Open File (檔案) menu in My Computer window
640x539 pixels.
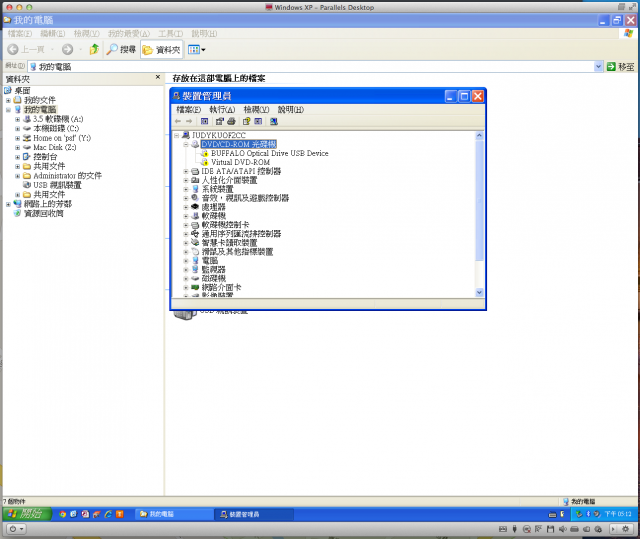(x=20, y=33)
